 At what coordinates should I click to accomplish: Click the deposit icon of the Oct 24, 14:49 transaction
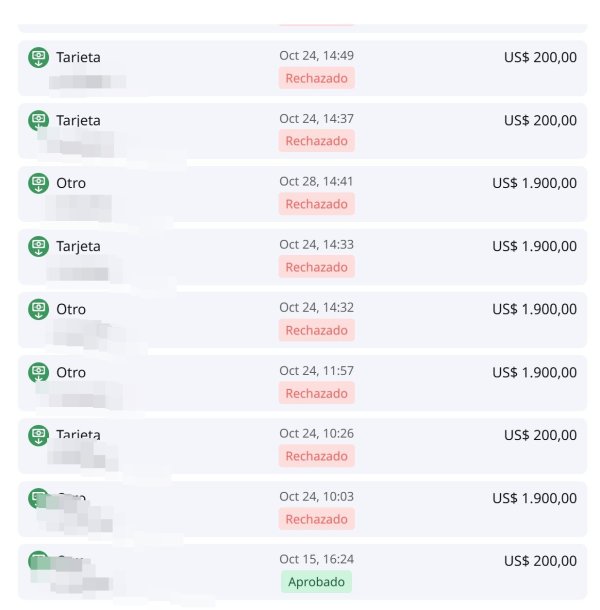coord(38,57)
